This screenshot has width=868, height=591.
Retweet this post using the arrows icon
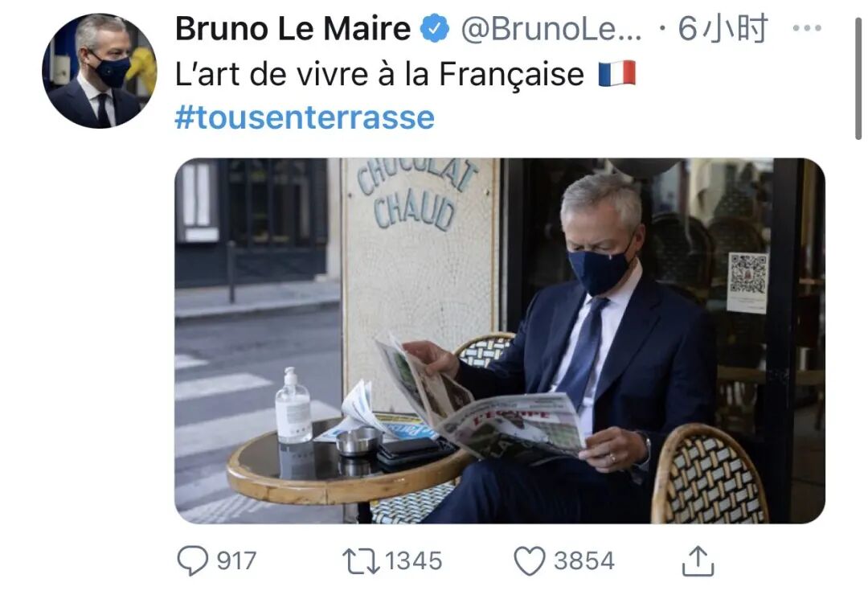pos(361,560)
